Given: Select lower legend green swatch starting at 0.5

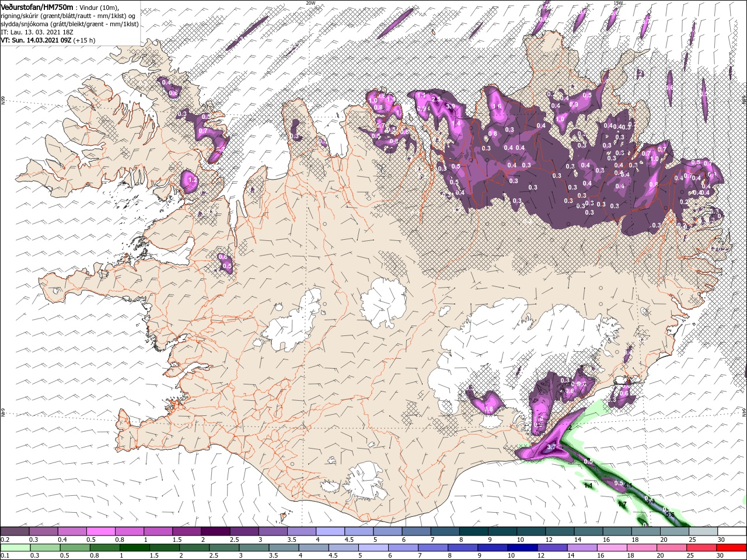Looking at the screenshot, I should tap(75, 548).
